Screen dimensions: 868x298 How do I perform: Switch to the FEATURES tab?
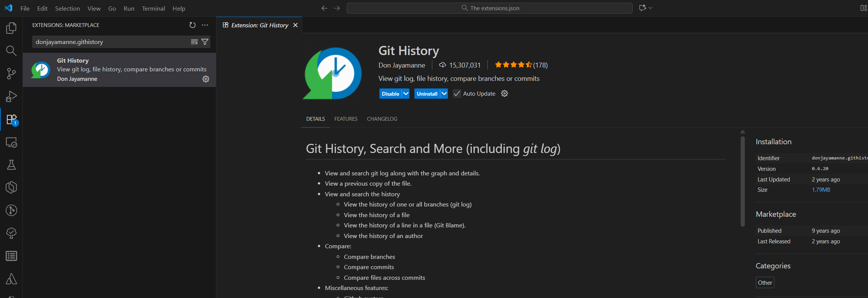tap(346, 119)
